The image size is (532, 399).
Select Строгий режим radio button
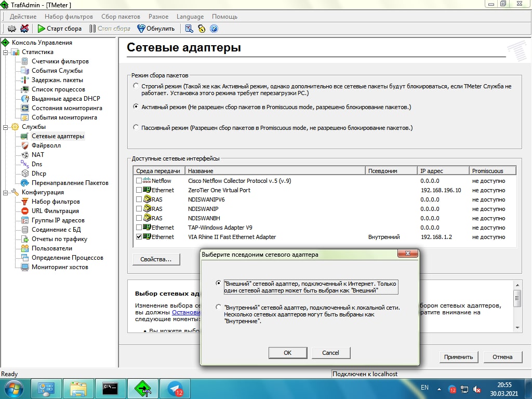[x=136, y=86]
